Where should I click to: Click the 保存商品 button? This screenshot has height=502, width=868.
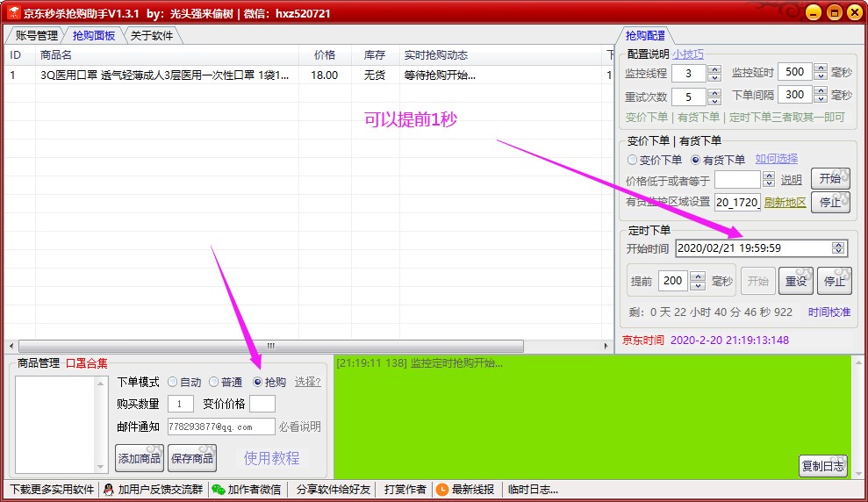coord(192,458)
